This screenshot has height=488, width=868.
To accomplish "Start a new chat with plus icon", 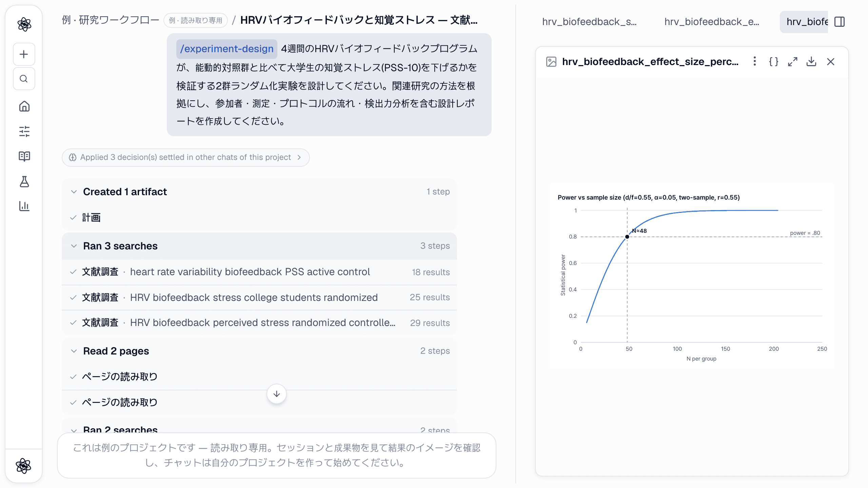I will coord(24,54).
